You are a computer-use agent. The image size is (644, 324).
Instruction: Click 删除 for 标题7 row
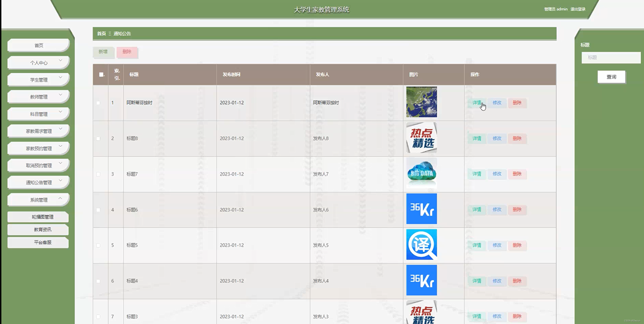tap(517, 174)
